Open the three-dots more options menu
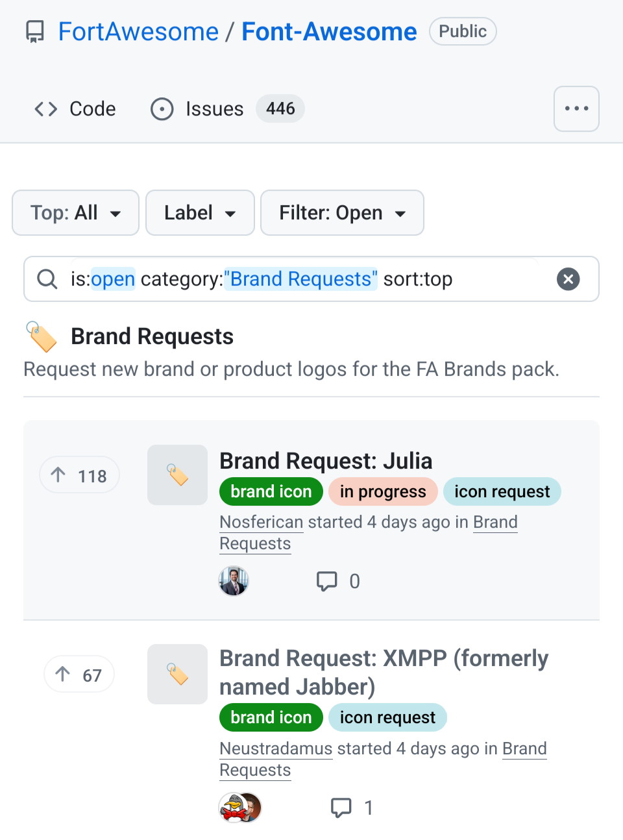This screenshot has width=623, height=840. (x=576, y=109)
